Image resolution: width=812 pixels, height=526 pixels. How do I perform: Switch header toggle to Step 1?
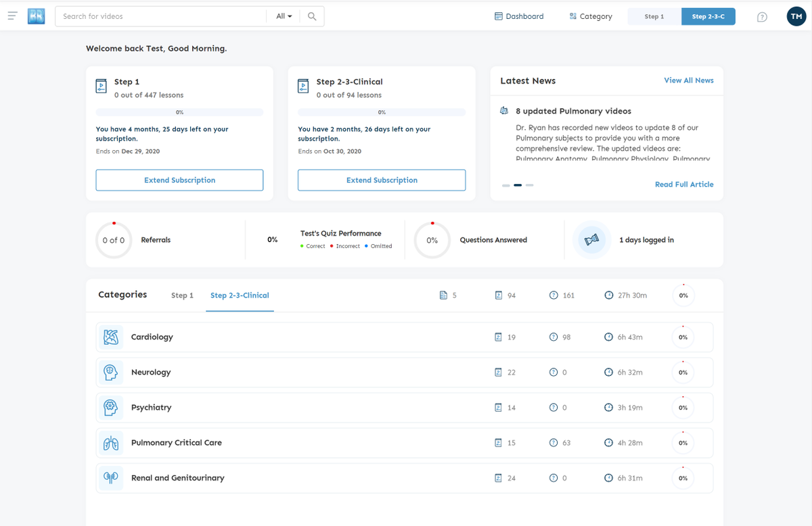(654, 16)
